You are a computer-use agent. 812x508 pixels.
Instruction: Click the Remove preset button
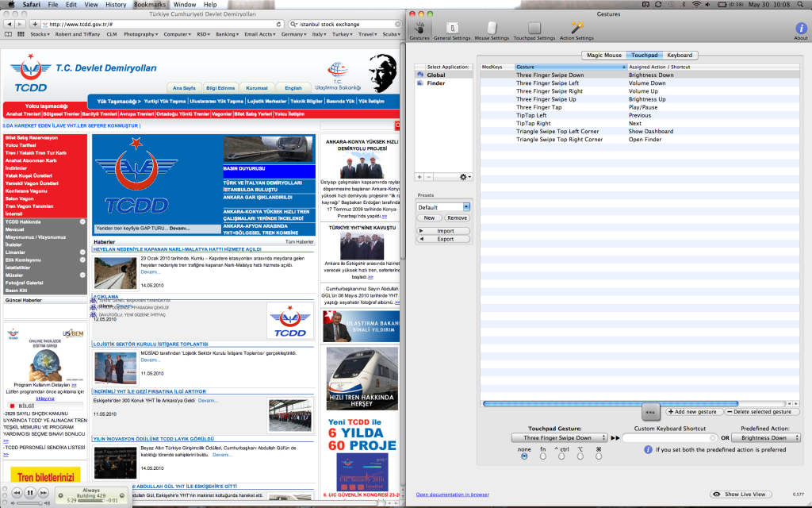coord(457,217)
